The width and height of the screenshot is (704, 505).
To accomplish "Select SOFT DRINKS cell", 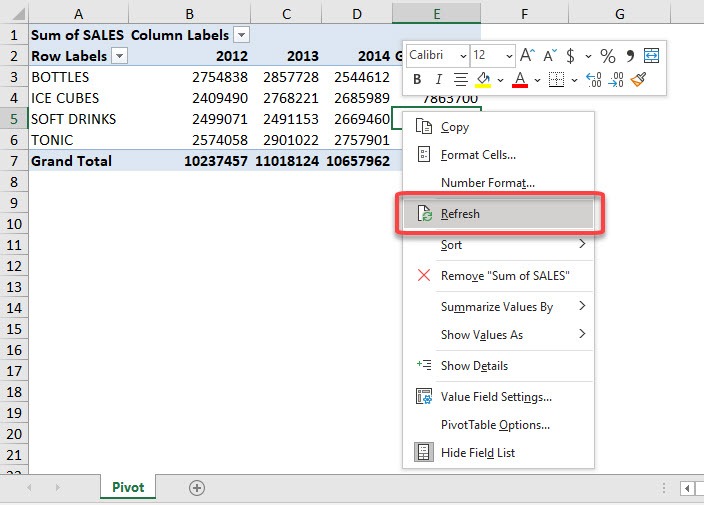I will 79,119.
